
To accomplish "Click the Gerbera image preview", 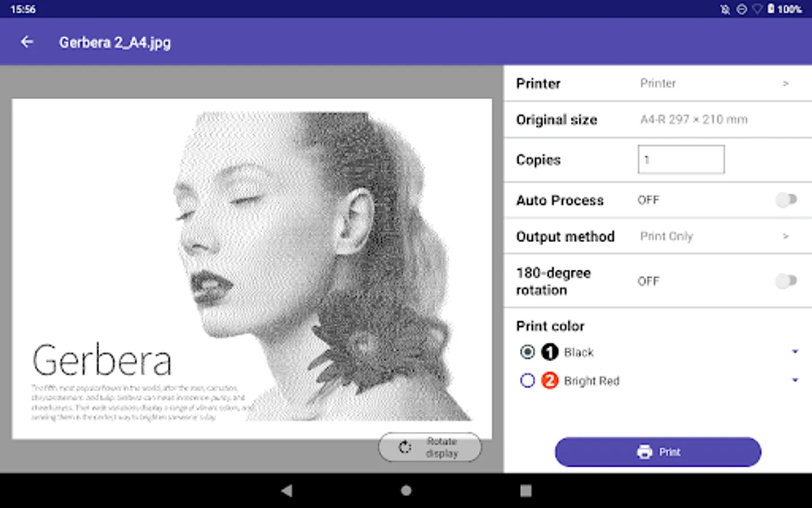I will point(252,269).
